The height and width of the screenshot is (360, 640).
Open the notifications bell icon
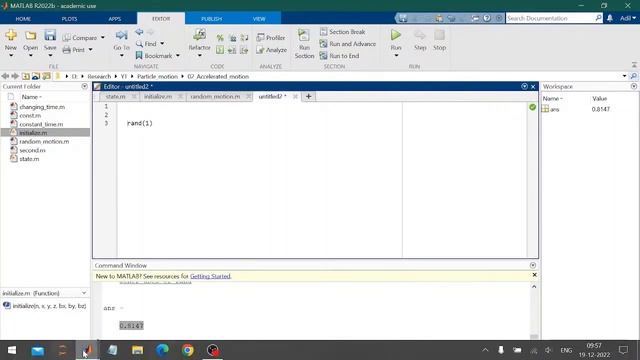(x=610, y=18)
